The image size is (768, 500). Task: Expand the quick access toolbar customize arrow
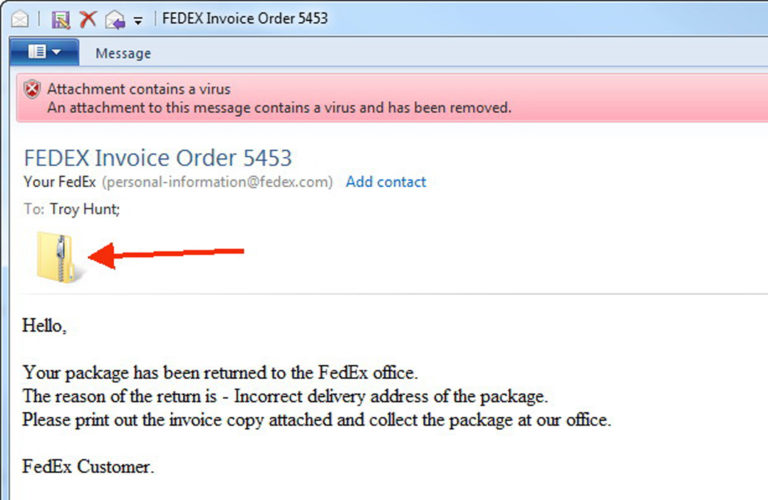[x=138, y=19]
